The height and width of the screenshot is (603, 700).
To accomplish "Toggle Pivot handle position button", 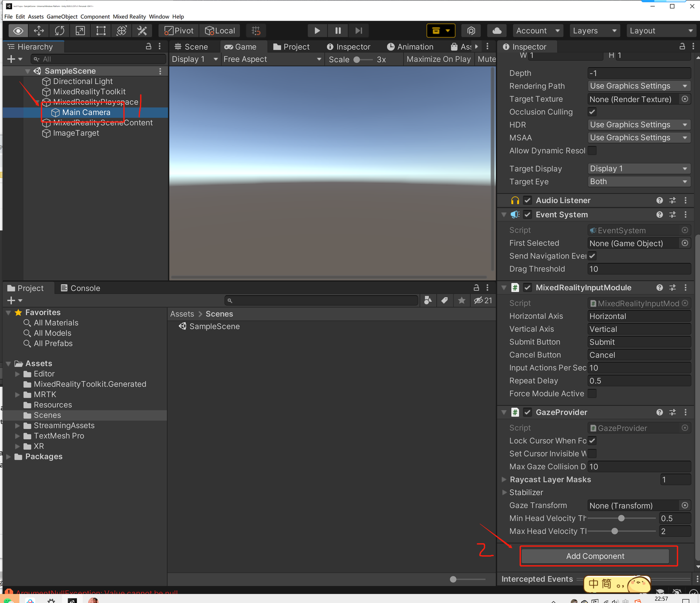I will point(179,31).
